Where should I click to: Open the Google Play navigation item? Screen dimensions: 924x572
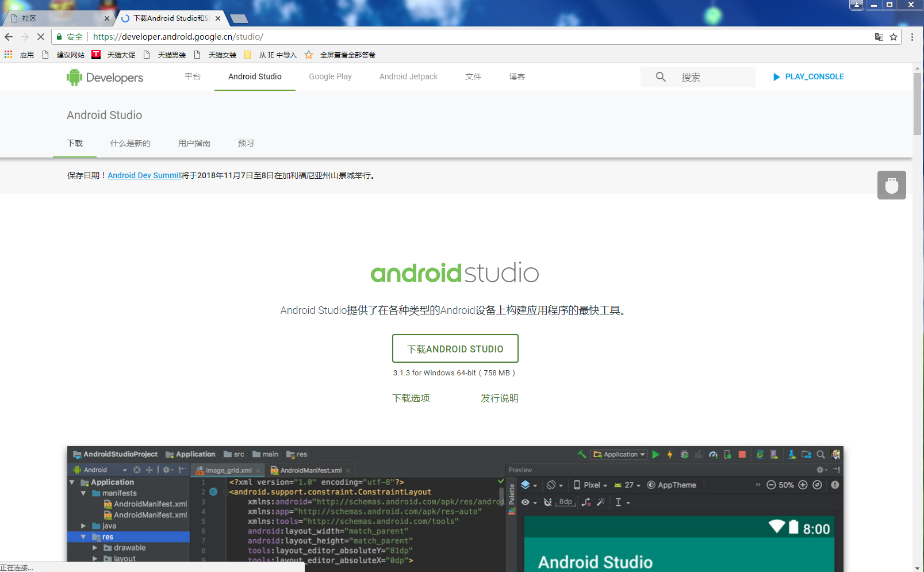(x=330, y=76)
